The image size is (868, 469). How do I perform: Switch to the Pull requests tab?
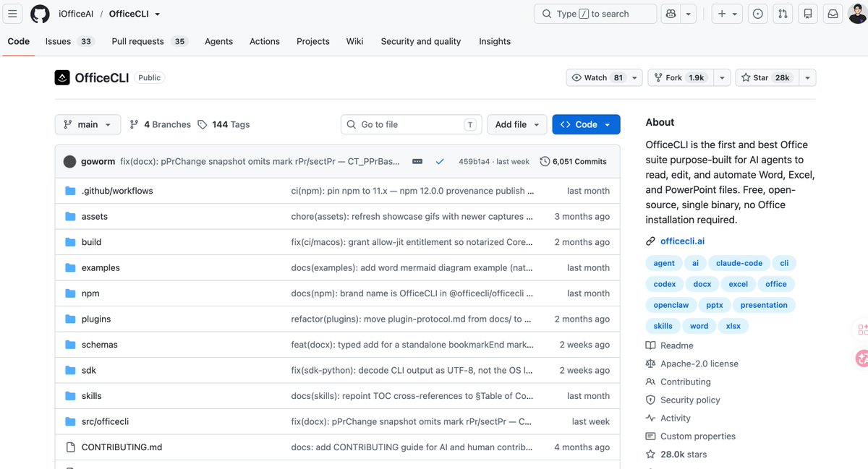coord(150,41)
